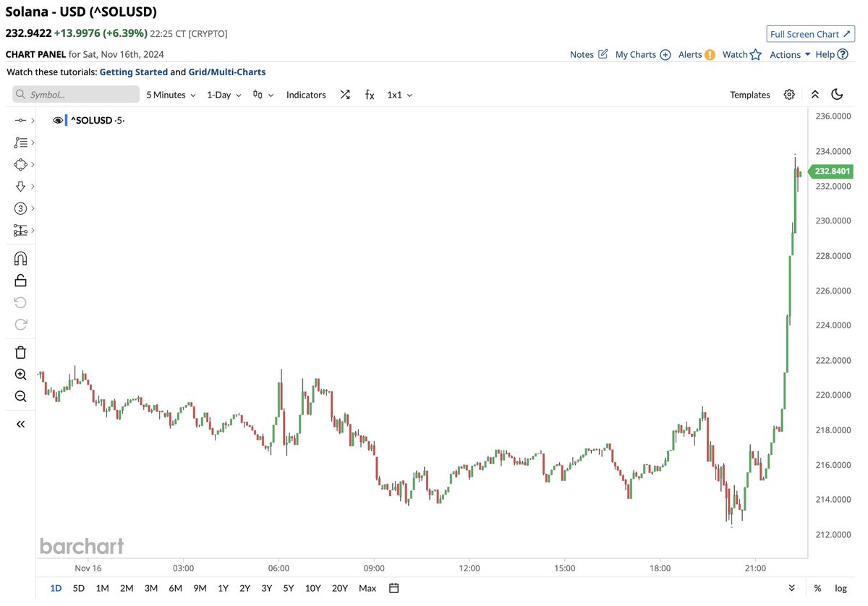Open the 1x1 grid layout dropdown
The width and height of the screenshot is (868, 606).
click(399, 95)
